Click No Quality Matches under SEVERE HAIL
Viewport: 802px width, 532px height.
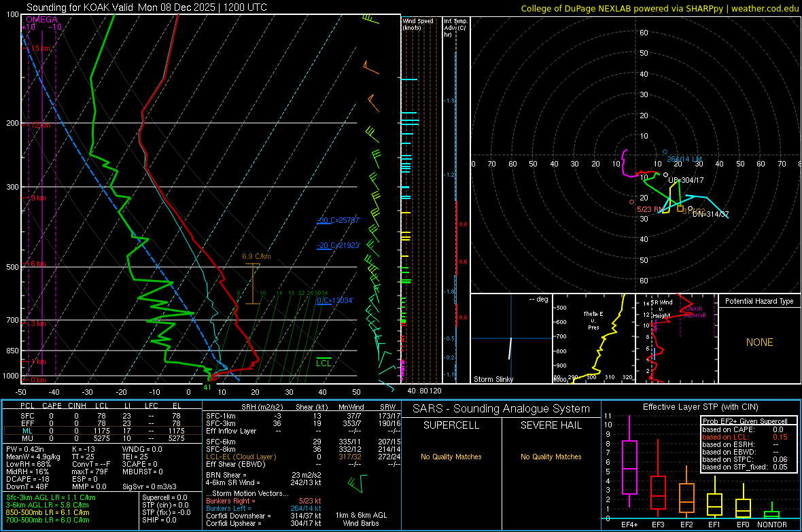(551, 457)
